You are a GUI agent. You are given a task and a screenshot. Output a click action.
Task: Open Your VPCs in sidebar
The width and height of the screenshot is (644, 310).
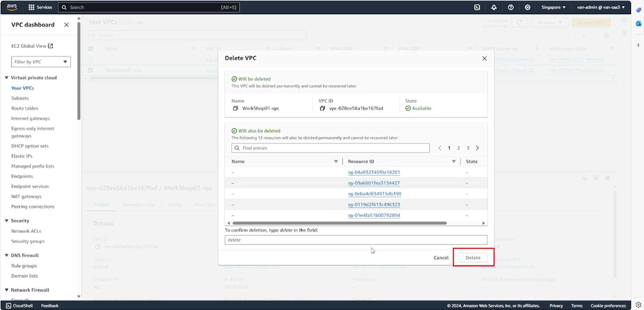(23, 88)
